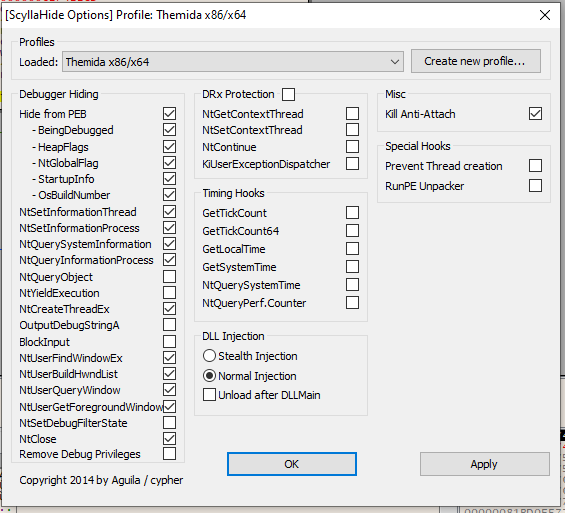Enable the NtQueryObject hook
The height and width of the screenshot is (513, 565).
tap(169, 277)
